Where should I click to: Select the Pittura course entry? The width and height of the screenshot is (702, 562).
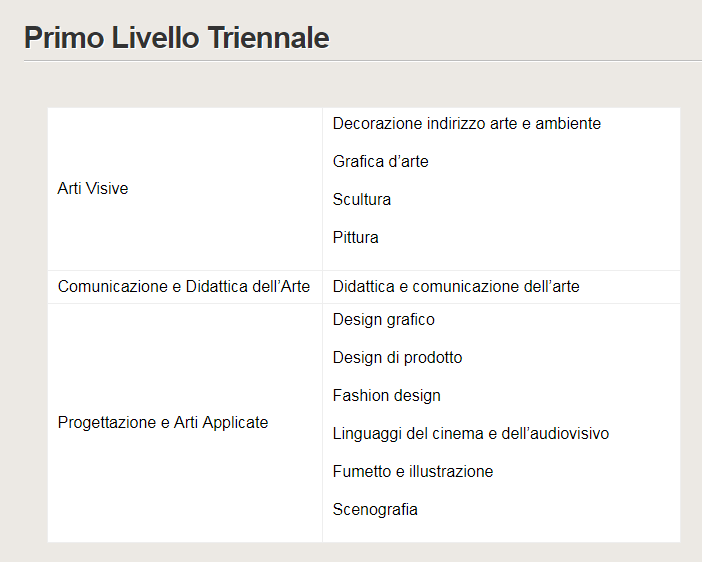point(356,238)
